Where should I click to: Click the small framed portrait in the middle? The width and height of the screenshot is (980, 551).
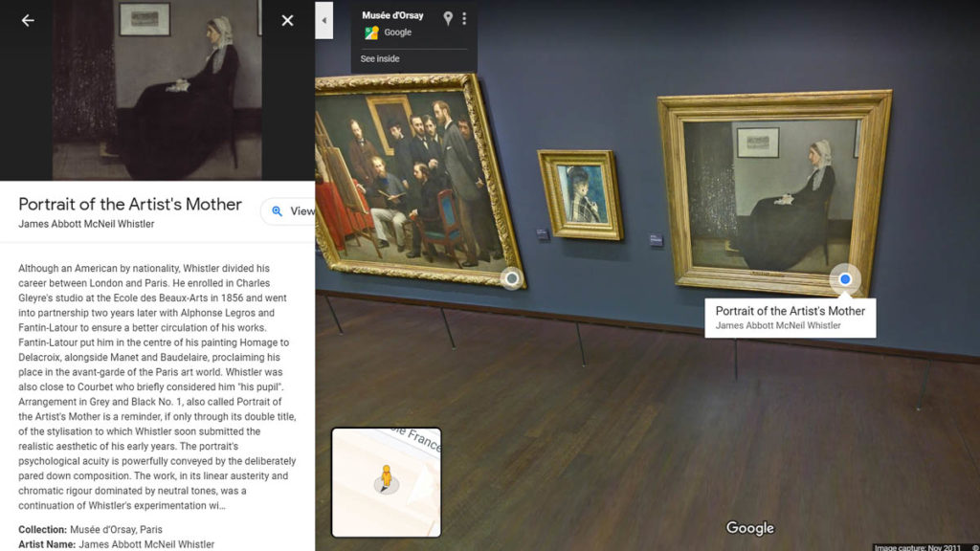[x=581, y=195]
